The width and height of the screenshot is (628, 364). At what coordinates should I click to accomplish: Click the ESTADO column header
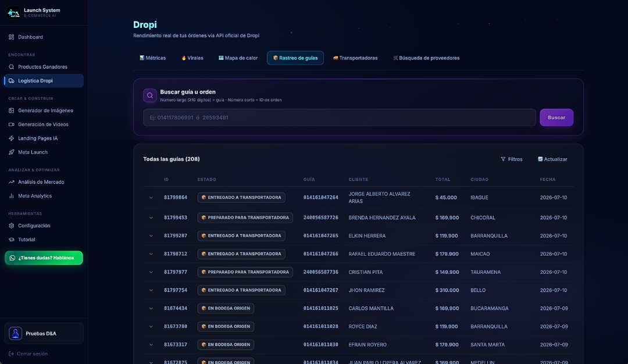[206, 180]
